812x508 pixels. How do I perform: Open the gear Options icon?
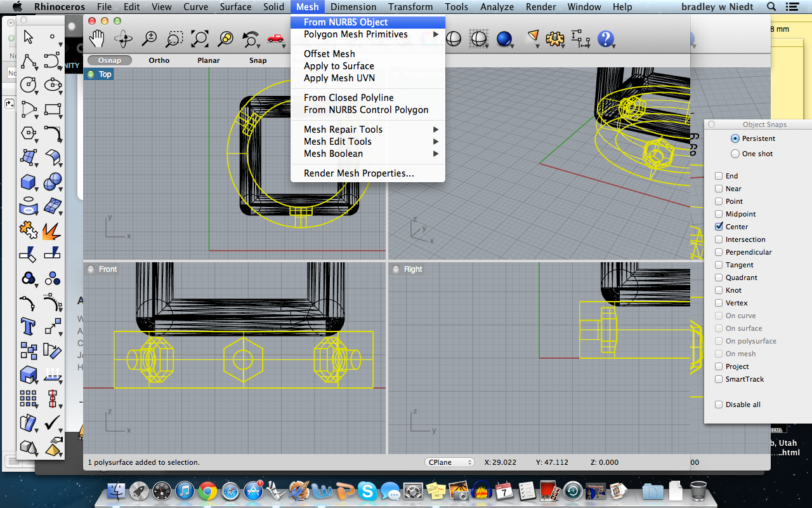(555, 39)
